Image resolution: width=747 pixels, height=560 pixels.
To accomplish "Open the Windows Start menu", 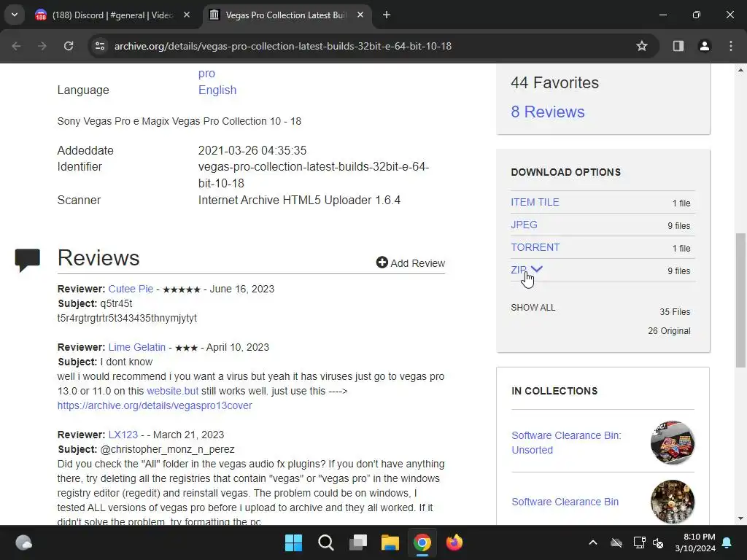I will [293, 542].
